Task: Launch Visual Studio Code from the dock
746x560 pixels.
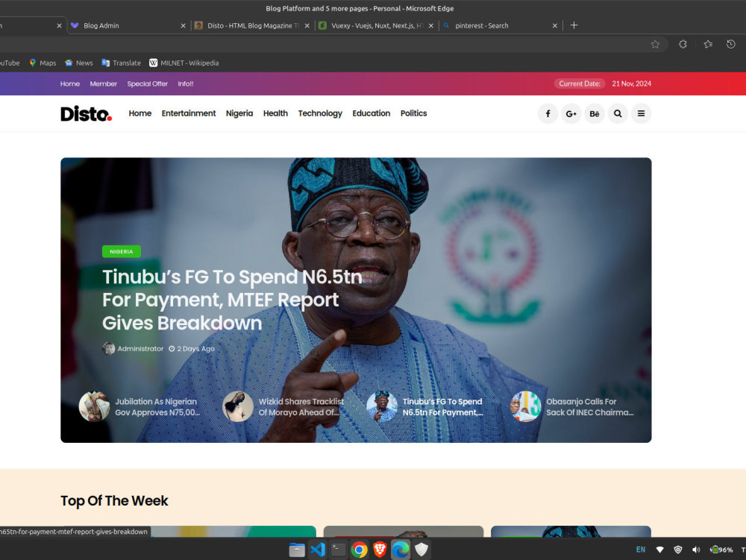Action: [x=318, y=550]
